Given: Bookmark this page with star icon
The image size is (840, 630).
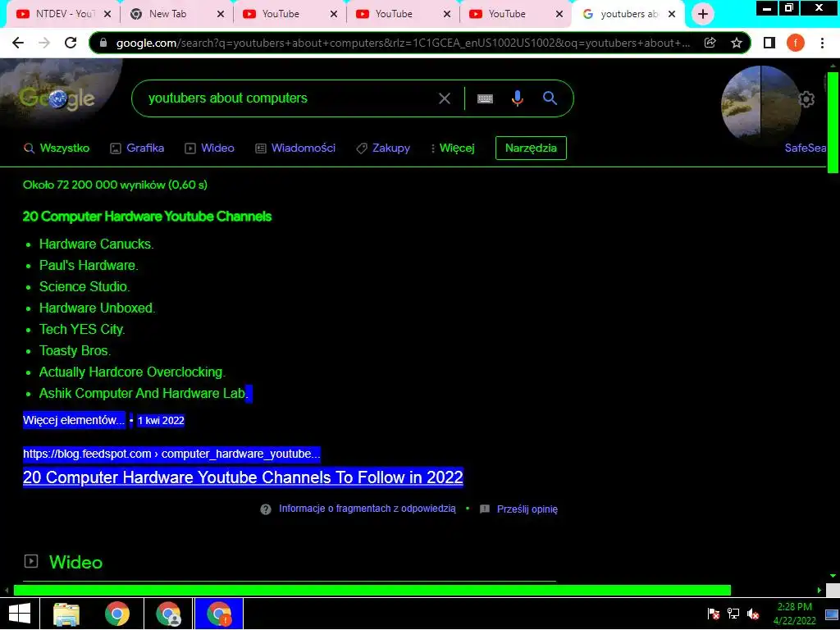Looking at the screenshot, I should [737, 43].
